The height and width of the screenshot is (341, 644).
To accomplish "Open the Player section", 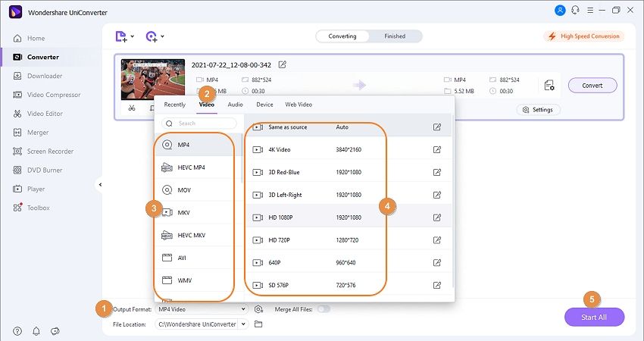I will tap(29, 189).
